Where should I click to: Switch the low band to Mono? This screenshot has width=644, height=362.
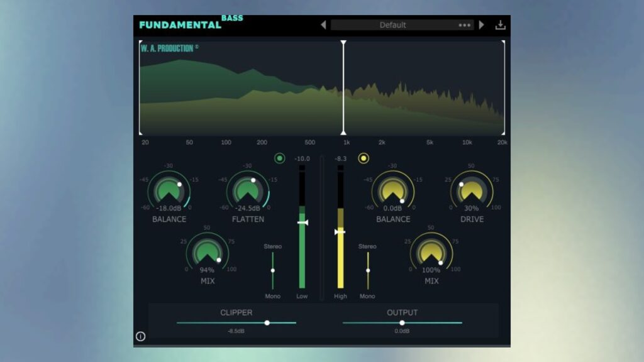coord(273,296)
